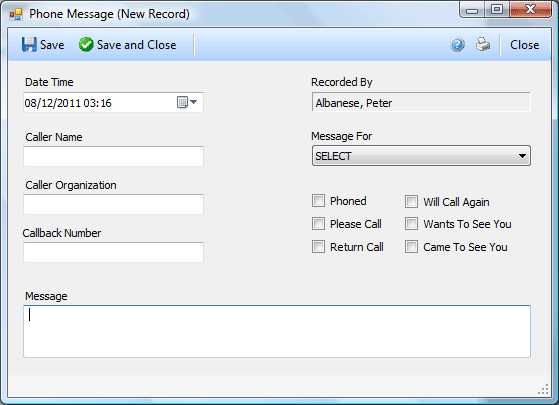Screen dimensions: 559x405
Task: Mark the Came To See You checkbox
Action: coord(411,247)
